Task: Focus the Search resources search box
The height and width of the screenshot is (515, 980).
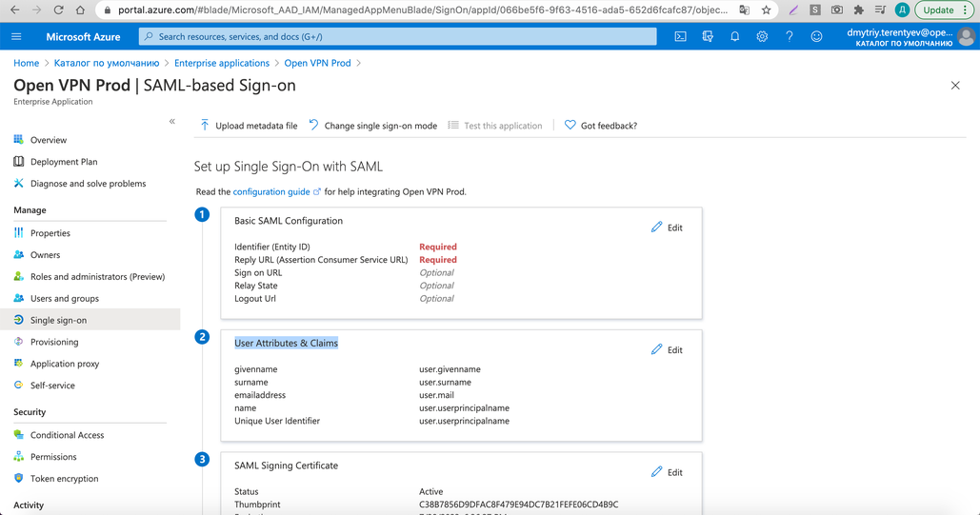Action: click(x=397, y=37)
